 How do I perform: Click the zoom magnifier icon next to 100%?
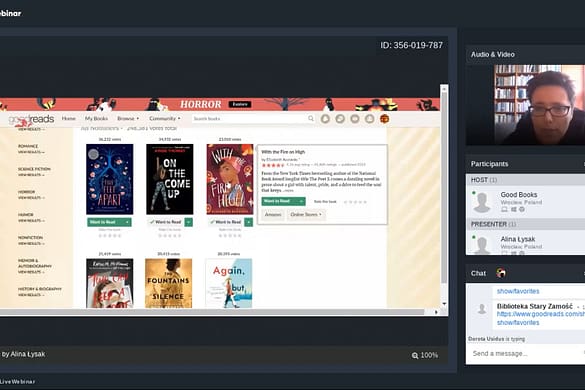[x=415, y=355]
